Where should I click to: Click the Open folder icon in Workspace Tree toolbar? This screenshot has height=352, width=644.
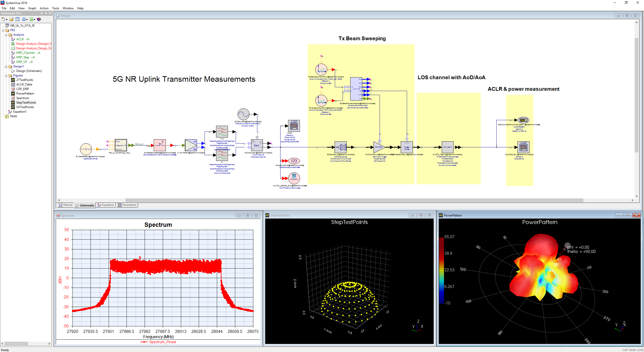coord(11,19)
